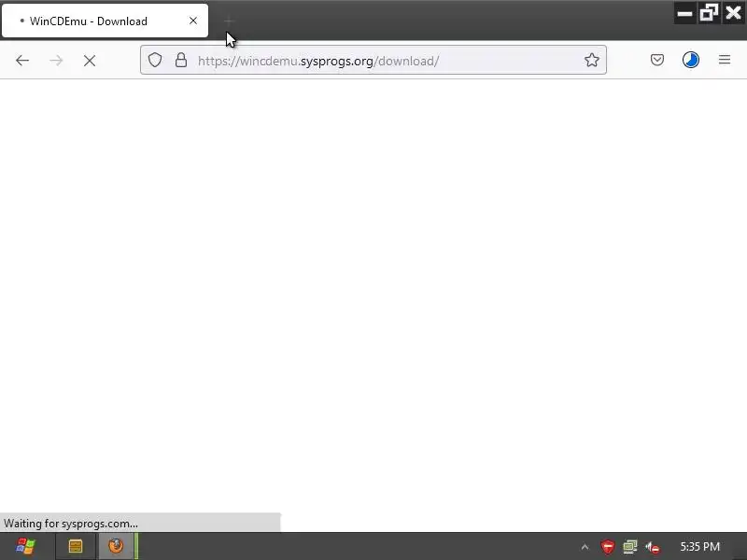This screenshot has width=747, height=560.
Task: Click the 'Waiting for sysprogs.com...' status text
Action: (71, 524)
